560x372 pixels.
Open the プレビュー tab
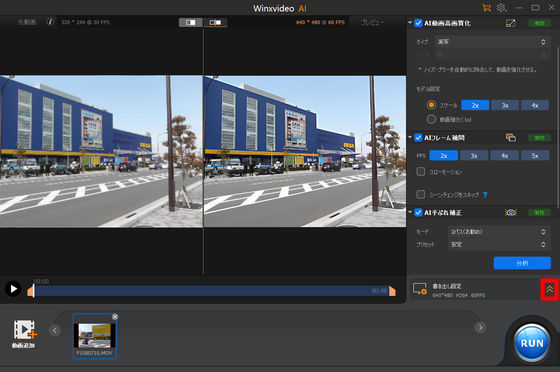tap(372, 22)
